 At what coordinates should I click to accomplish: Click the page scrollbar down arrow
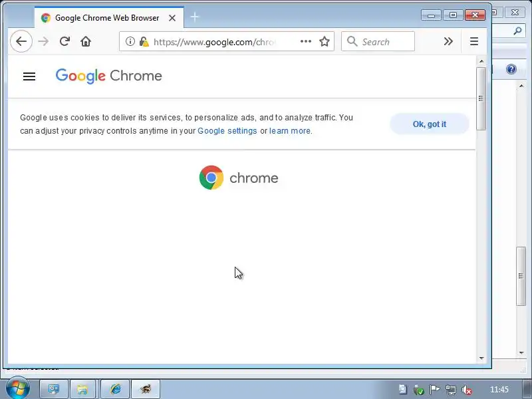[481, 358]
